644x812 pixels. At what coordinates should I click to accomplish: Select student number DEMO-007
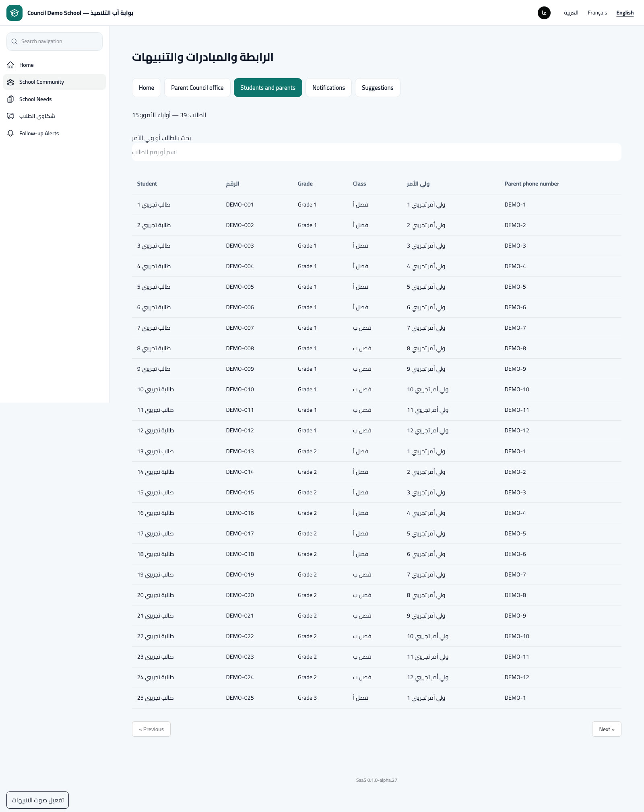pos(240,328)
